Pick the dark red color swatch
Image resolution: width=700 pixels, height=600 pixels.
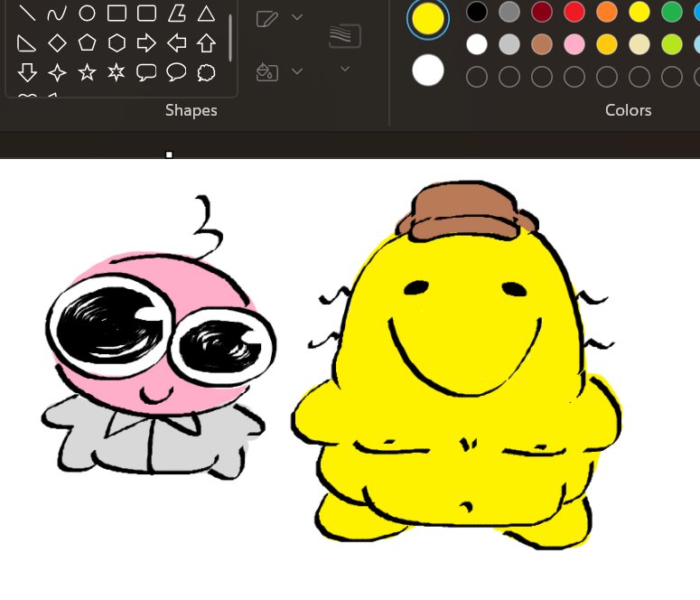pyautogui.click(x=542, y=12)
